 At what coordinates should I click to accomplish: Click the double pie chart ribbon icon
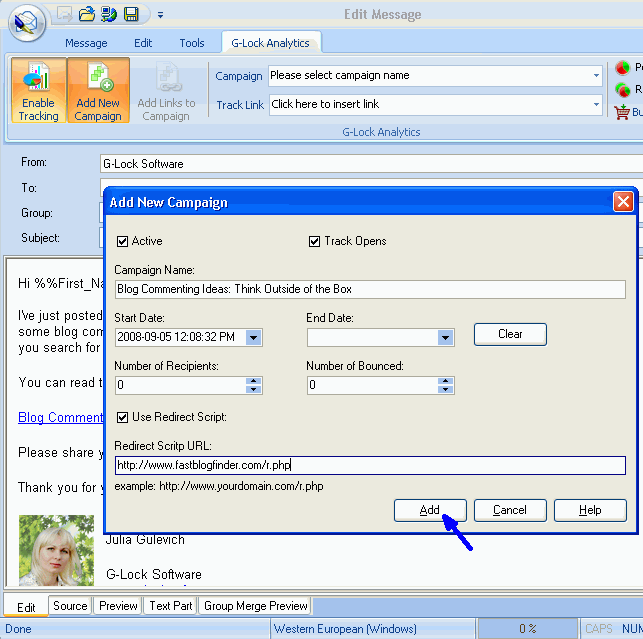tap(622, 89)
